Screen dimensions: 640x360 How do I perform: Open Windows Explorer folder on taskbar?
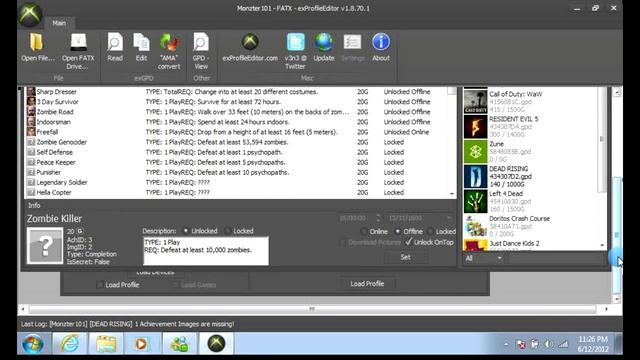tap(106, 344)
